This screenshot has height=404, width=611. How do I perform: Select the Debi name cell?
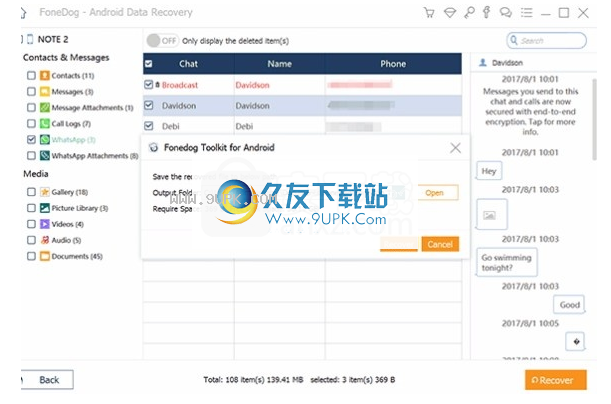[x=244, y=126]
